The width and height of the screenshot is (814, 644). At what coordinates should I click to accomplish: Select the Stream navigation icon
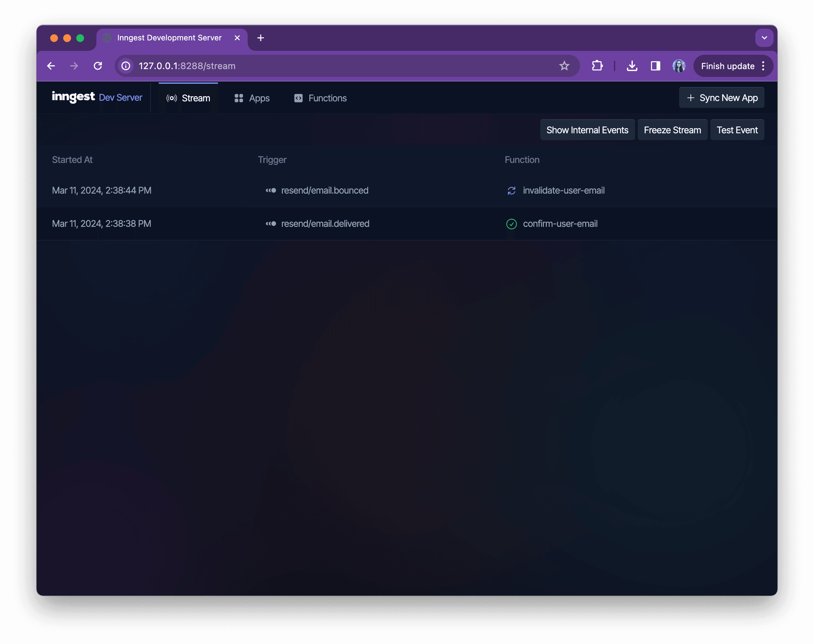pos(171,98)
